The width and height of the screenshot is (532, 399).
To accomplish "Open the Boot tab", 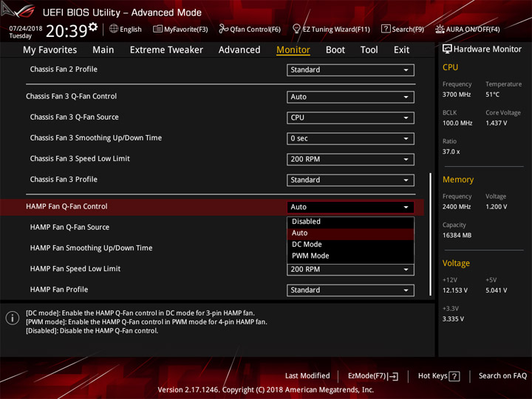I will (x=335, y=50).
